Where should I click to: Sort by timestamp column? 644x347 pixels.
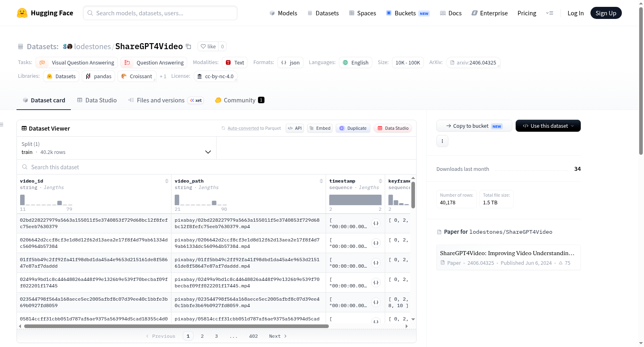point(380,181)
